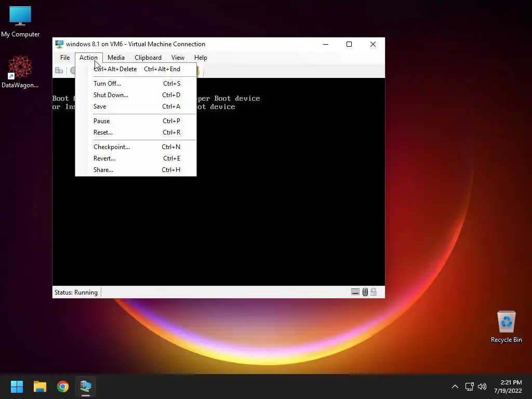532x399 pixels.
Task: Show hidden system tray icons
Action: click(x=455, y=387)
